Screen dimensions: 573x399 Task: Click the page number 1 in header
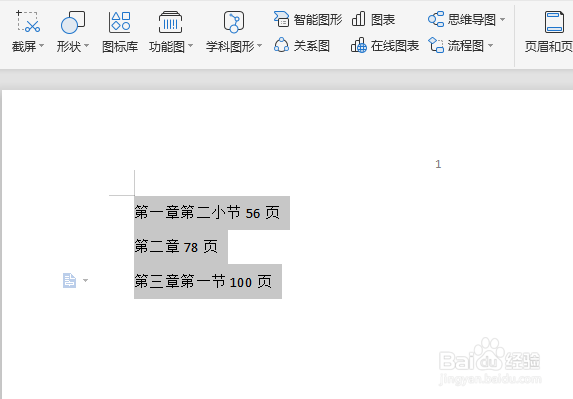438,164
